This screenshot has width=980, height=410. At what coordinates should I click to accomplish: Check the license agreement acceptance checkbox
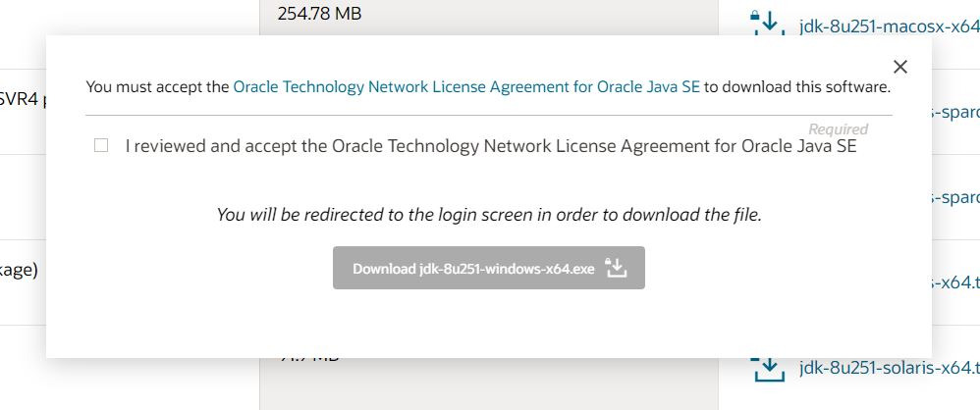click(100, 145)
